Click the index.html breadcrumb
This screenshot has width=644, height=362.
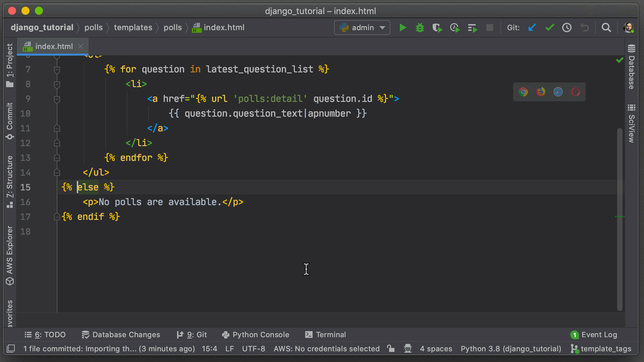(x=218, y=27)
